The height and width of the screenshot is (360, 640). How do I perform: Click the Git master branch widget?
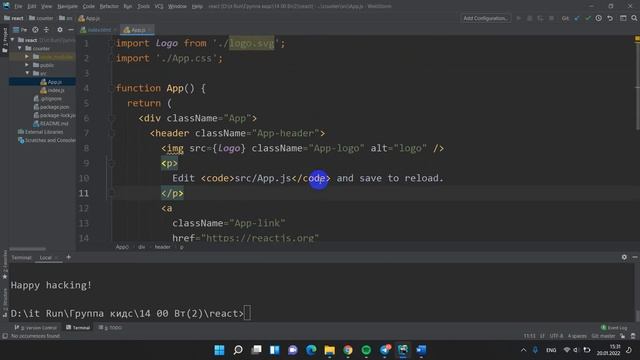pyautogui.click(x=603, y=336)
